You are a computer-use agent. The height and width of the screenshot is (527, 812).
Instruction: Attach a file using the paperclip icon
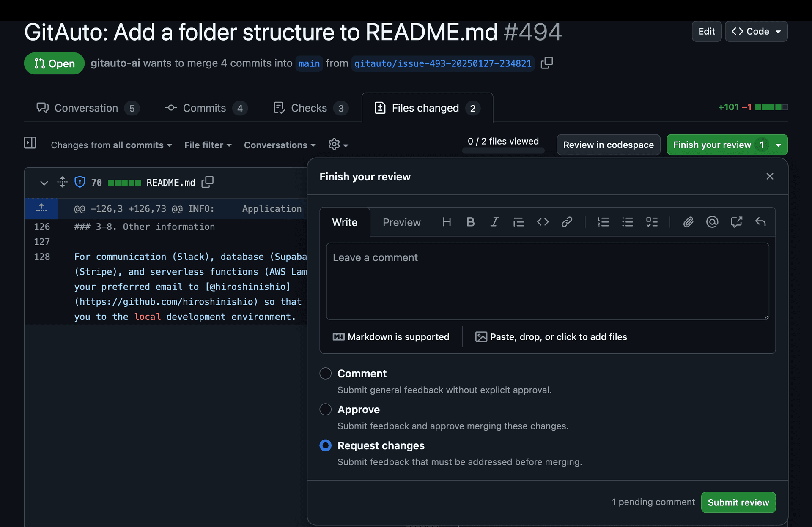pyautogui.click(x=688, y=222)
